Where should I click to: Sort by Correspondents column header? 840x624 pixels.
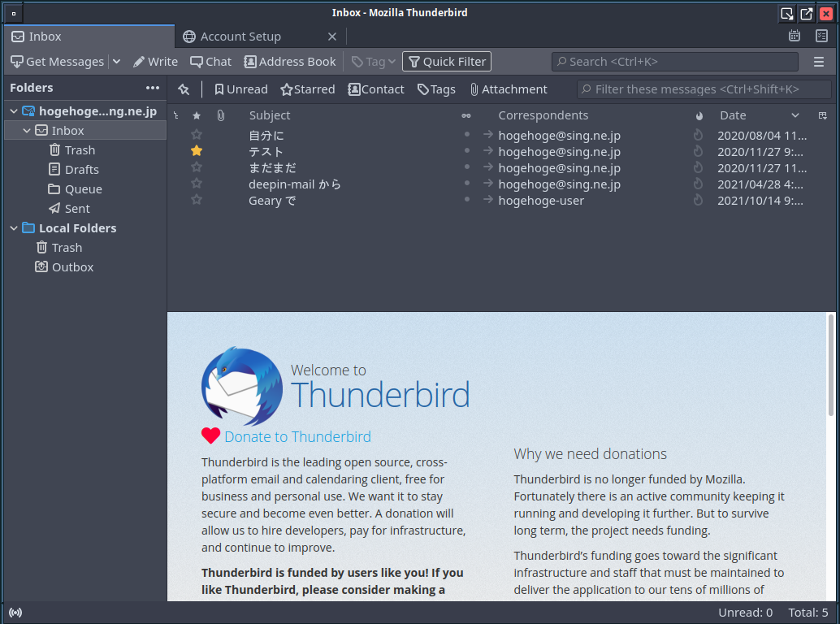pos(543,115)
